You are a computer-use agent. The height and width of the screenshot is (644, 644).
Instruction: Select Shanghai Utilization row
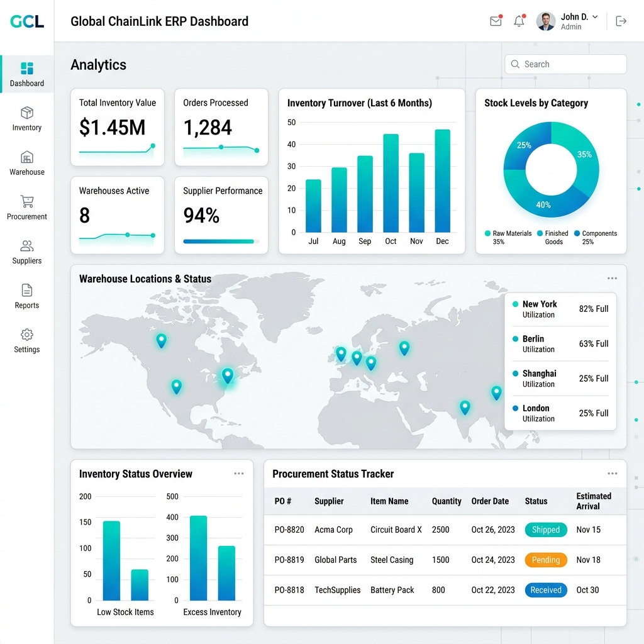pos(560,379)
